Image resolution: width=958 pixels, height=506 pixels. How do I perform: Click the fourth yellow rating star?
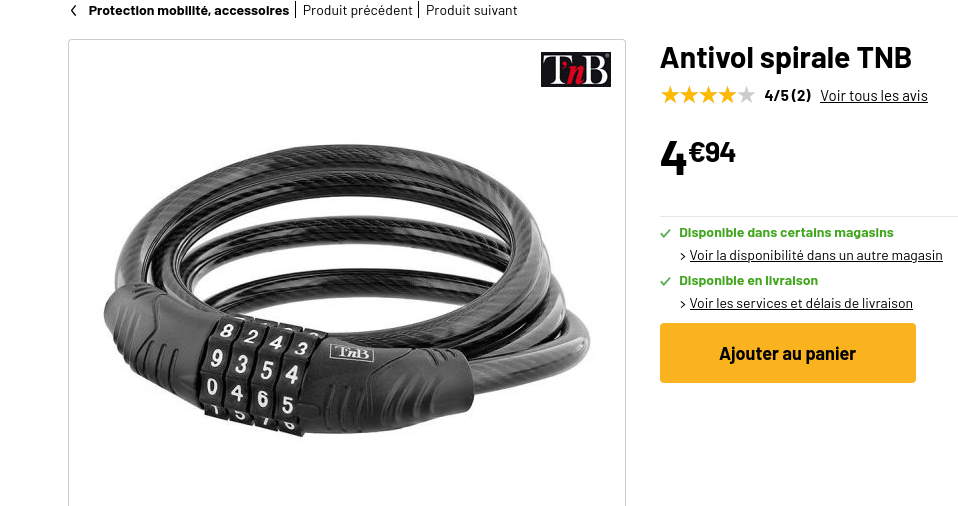tap(727, 95)
